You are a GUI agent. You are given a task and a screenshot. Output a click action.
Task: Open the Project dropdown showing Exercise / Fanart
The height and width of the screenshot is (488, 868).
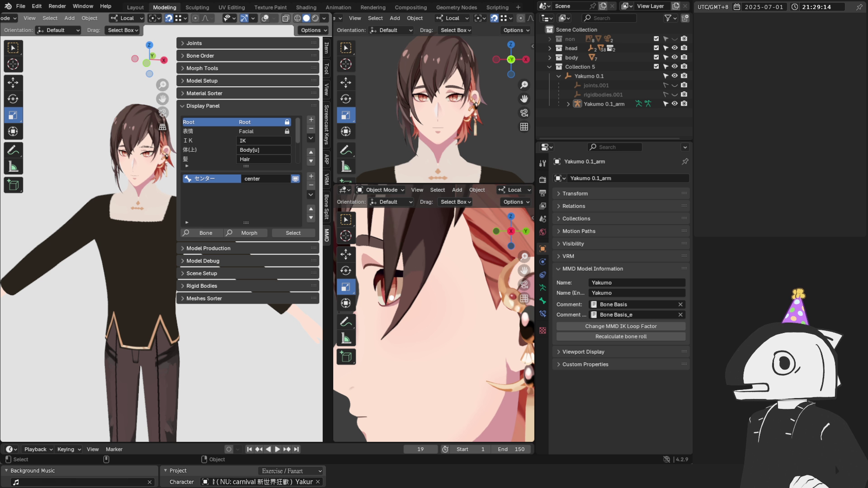click(x=291, y=471)
